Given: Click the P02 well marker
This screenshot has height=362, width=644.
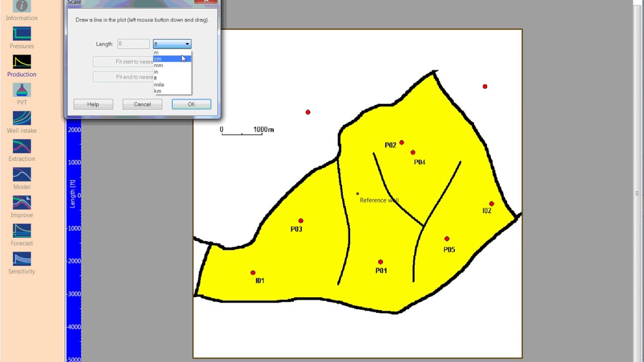Looking at the screenshot, I should point(401,143).
